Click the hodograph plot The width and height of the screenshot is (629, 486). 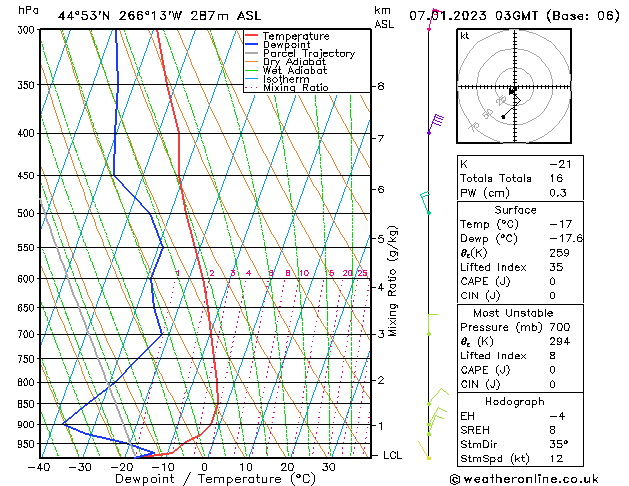point(514,86)
